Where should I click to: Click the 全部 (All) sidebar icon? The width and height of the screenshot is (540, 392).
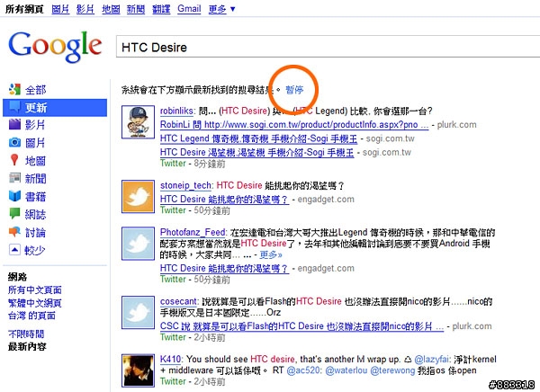coord(14,90)
